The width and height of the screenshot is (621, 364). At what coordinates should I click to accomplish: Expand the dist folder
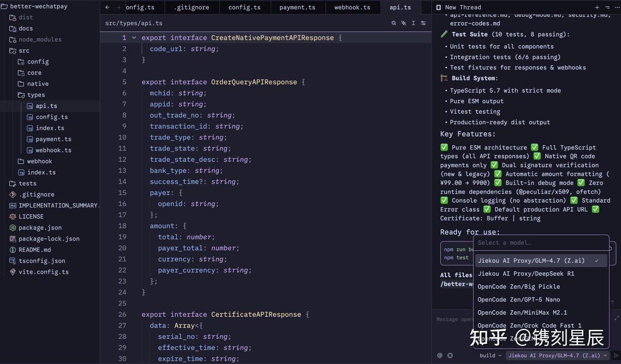21,18
